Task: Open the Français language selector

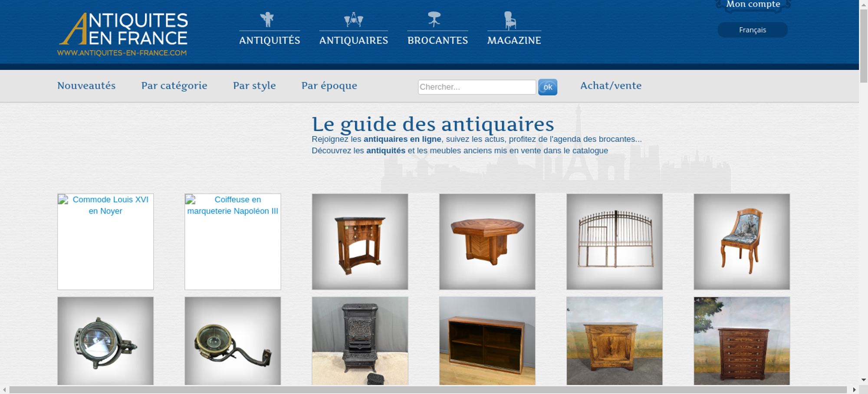Action: pos(752,30)
